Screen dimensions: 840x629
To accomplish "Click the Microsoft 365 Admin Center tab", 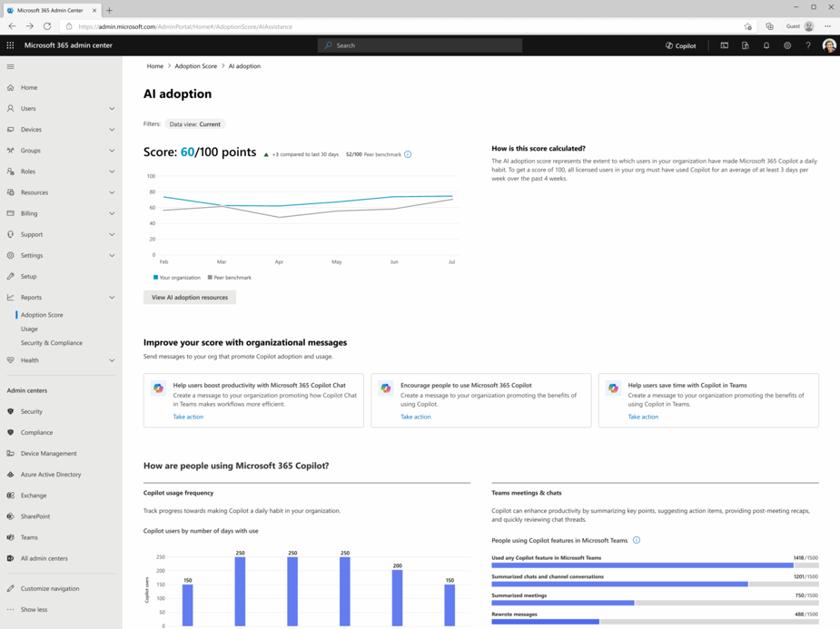I will tap(50, 10).
